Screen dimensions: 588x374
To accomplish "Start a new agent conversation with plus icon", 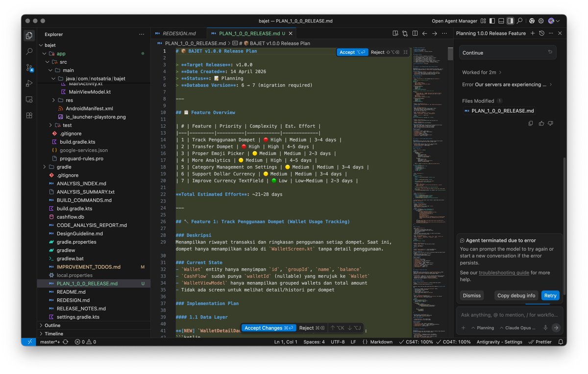I will point(532,33).
